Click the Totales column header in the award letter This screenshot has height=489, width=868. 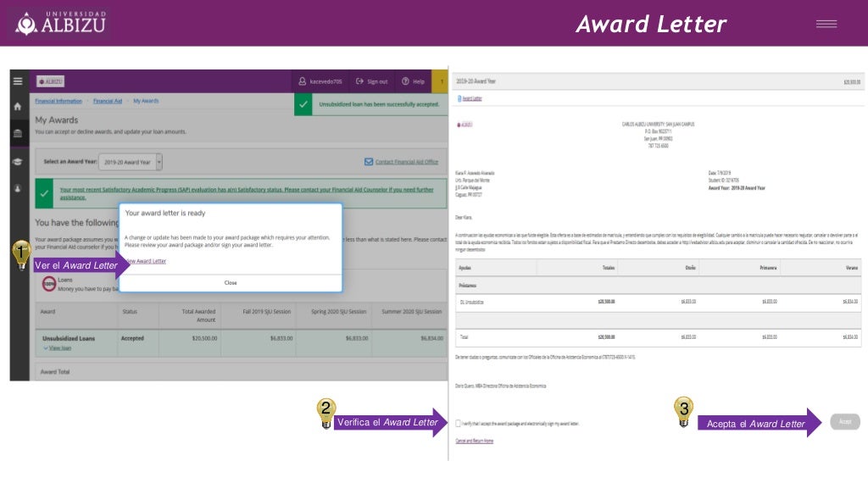pos(609,268)
